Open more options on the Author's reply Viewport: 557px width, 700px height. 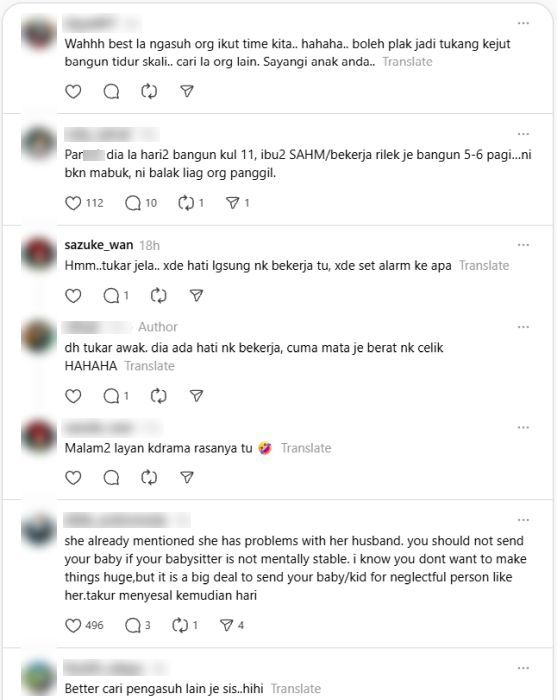(x=523, y=327)
